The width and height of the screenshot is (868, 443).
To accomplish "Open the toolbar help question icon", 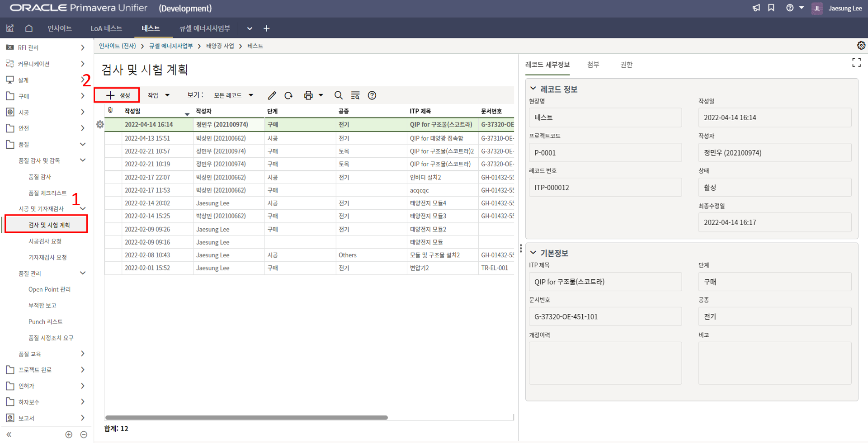I will coord(372,95).
